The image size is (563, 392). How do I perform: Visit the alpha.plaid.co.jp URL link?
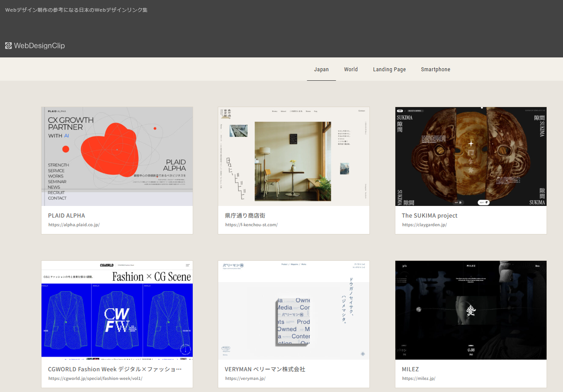[x=74, y=225]
